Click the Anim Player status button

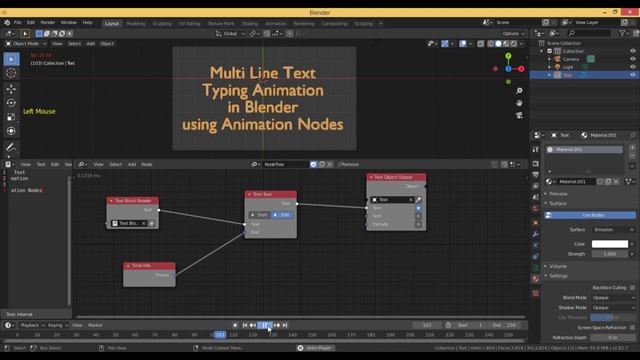coord(315,348)
